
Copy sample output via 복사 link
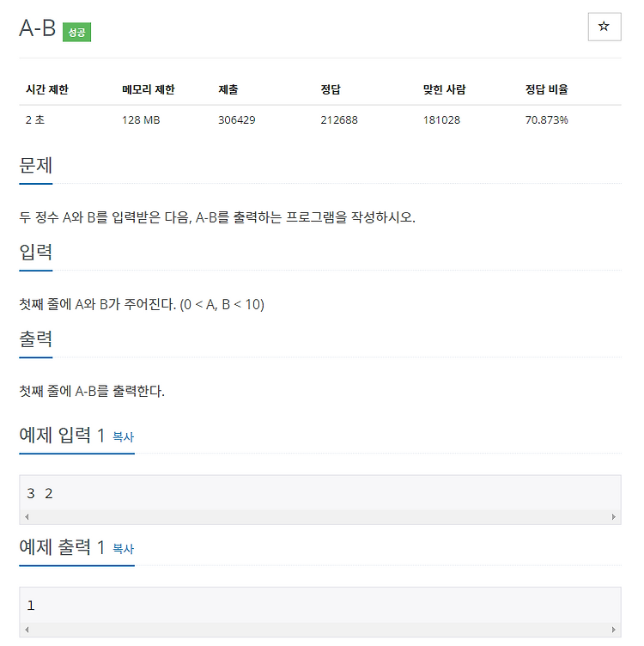coord(123,549)
